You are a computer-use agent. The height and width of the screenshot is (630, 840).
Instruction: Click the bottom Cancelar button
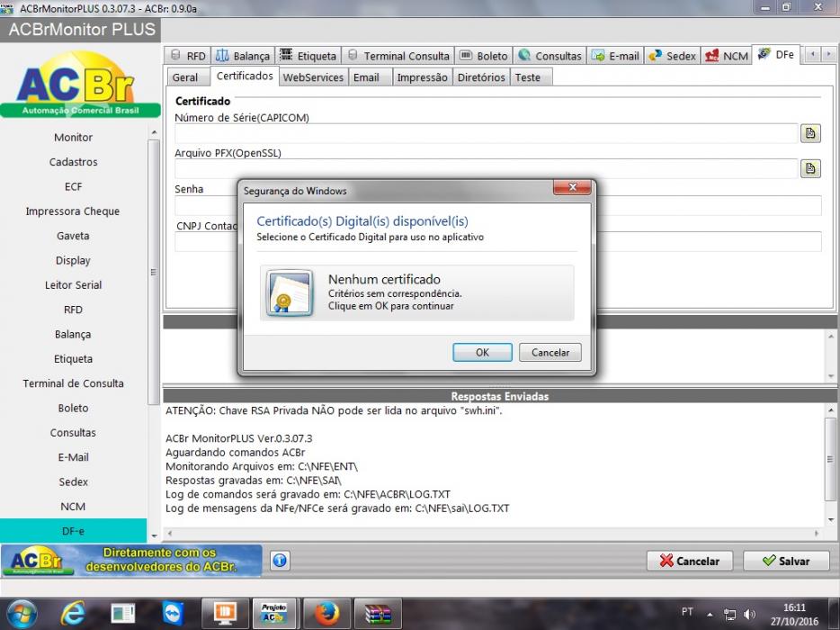tap(690, 561)
